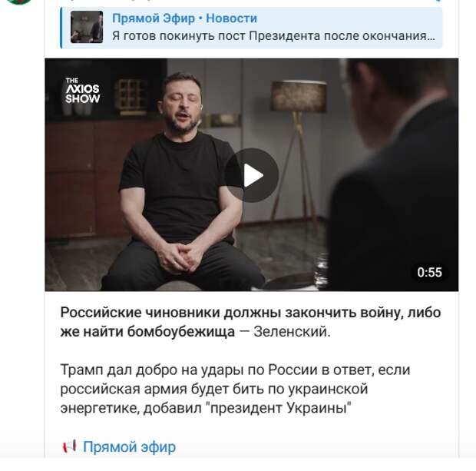The width and height of the screenshot is (476, 471).
Task: Open the green channel avatar at the top-left
Action: tap(19, 2)
